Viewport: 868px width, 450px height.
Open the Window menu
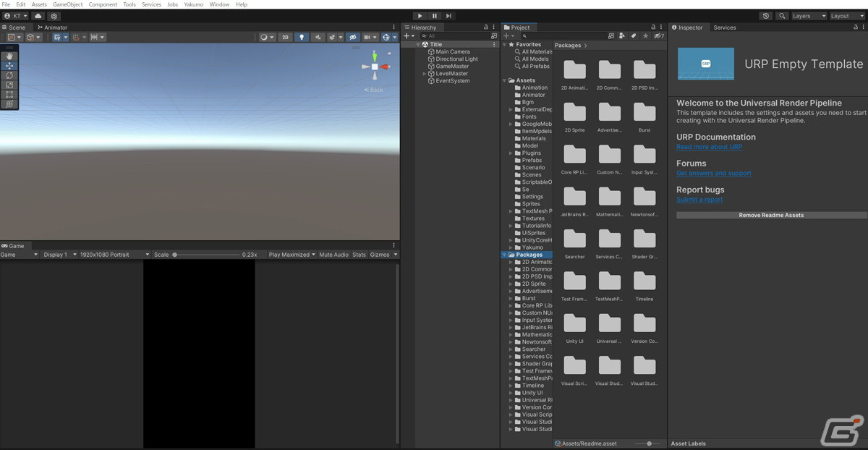[219, 4]
